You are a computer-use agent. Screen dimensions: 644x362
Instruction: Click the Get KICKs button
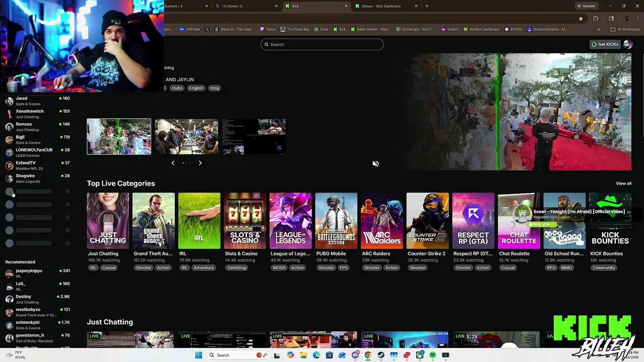click(605, 44)
